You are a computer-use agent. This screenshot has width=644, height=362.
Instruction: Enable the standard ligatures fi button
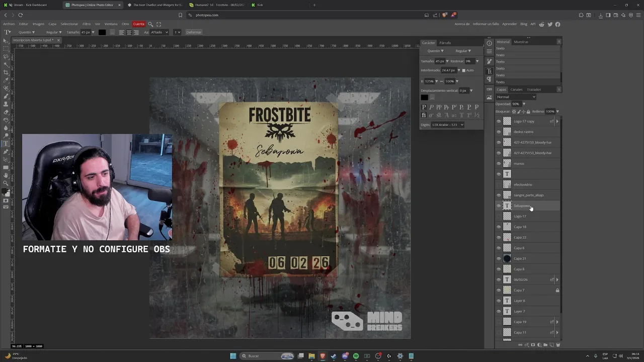tap(424, 115)
